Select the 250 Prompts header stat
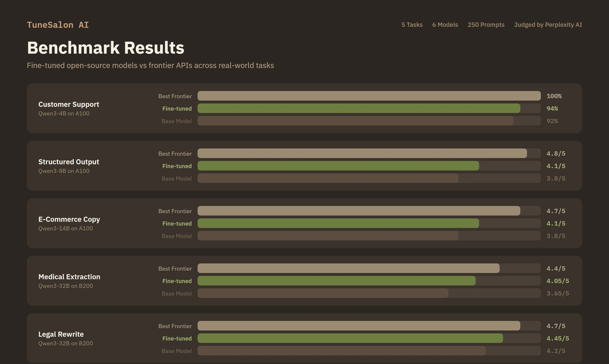 486,24
